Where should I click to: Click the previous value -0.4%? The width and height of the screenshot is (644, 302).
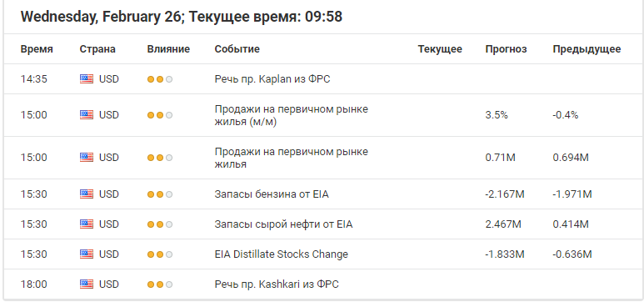[x=565, y=115]
